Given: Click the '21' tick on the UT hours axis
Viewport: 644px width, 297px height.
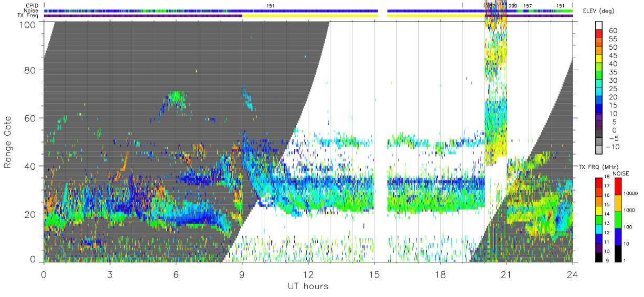Looking at the screenshot, I should [507, 274].
